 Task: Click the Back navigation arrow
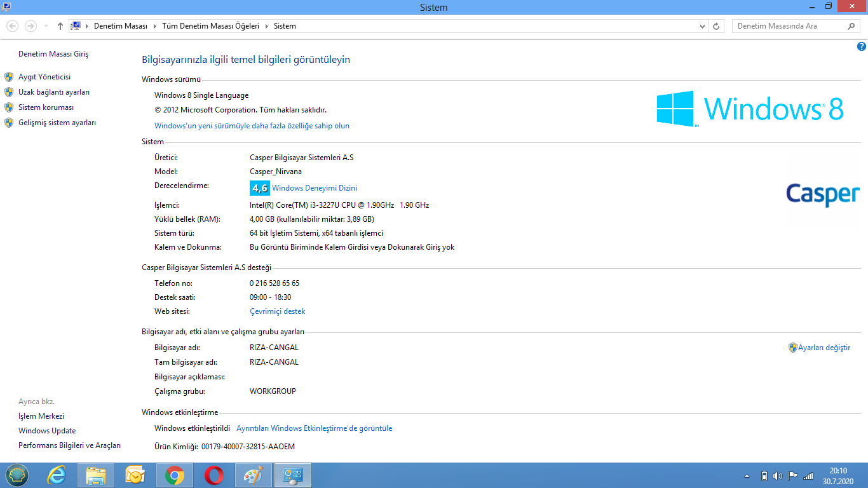click(13, 26)
